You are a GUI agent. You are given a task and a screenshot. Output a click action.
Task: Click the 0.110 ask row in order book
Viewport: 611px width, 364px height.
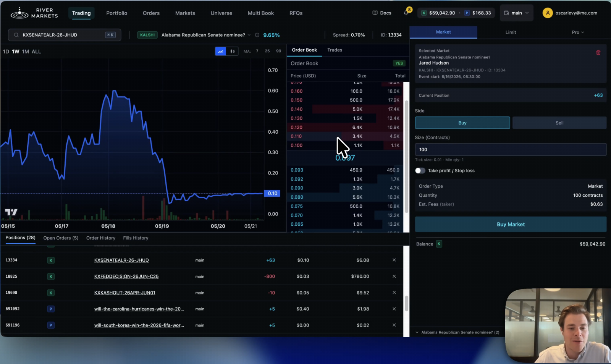click(x=345, y=136)
